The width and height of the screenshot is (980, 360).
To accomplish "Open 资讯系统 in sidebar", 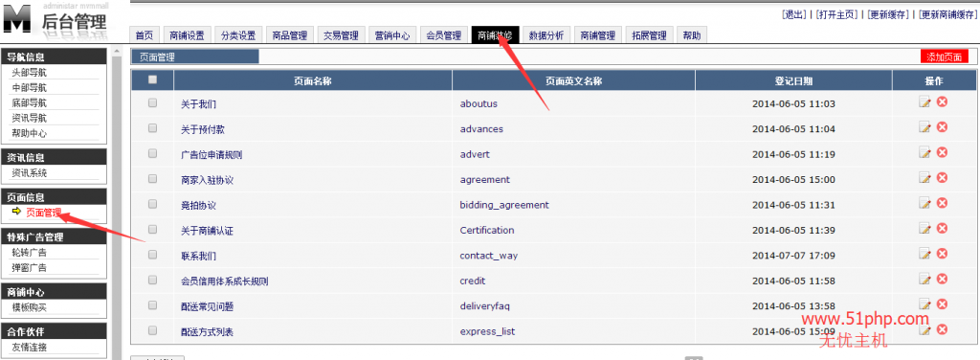I will pyautogui.click(x=29, y=173).
